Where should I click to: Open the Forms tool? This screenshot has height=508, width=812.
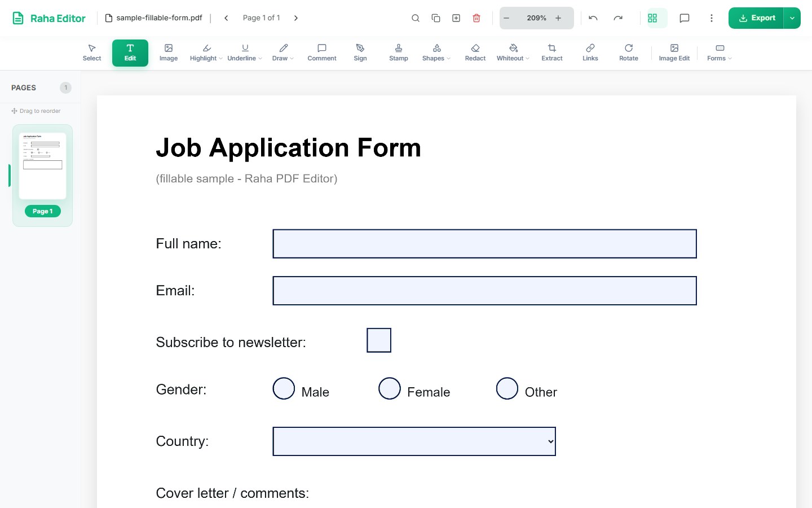[x=717, y=53]
